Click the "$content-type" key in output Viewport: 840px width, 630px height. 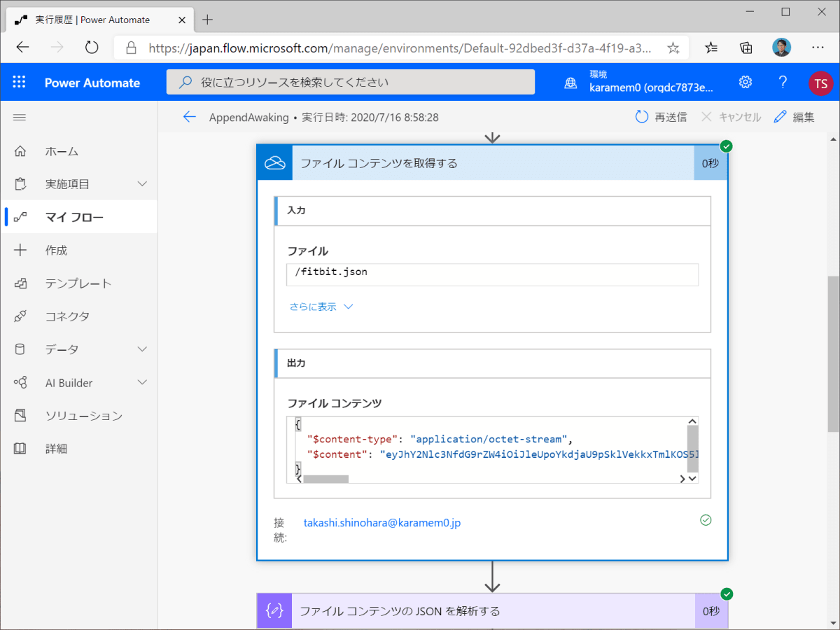(353, 439)
